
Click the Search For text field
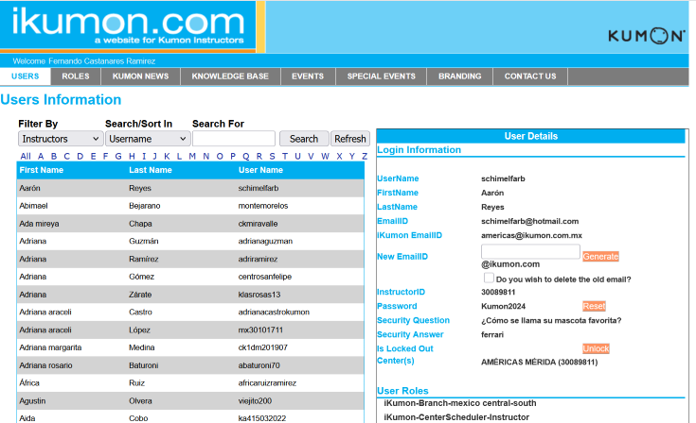pos(234,138)
